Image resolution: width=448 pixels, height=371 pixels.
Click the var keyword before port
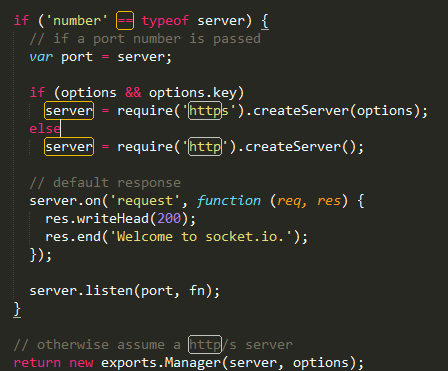coord(41,57)
